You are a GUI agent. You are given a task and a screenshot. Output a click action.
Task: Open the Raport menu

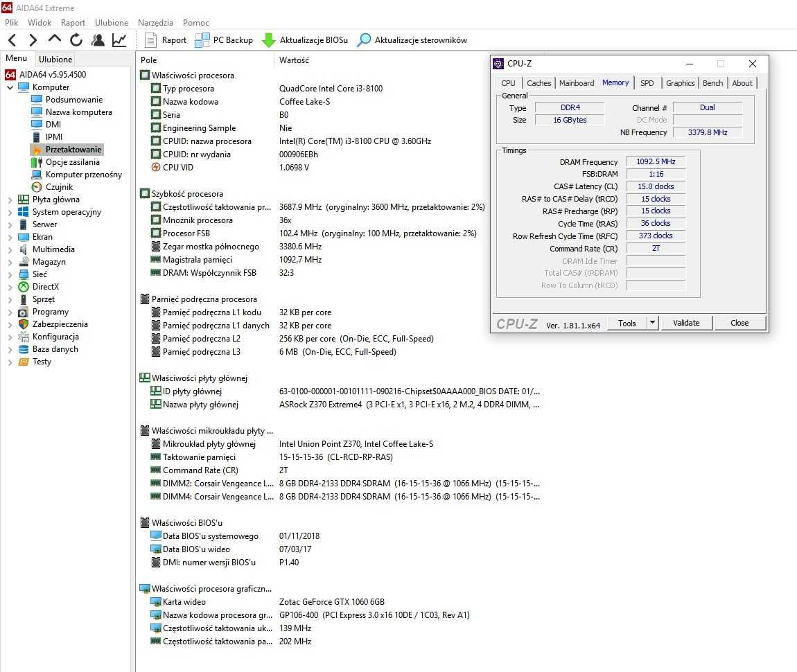pos(73,23)
